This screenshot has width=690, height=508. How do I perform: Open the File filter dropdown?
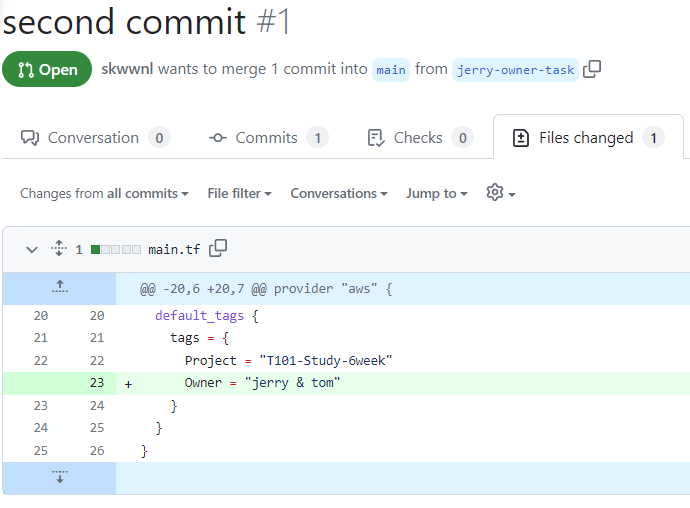[239, 193]
